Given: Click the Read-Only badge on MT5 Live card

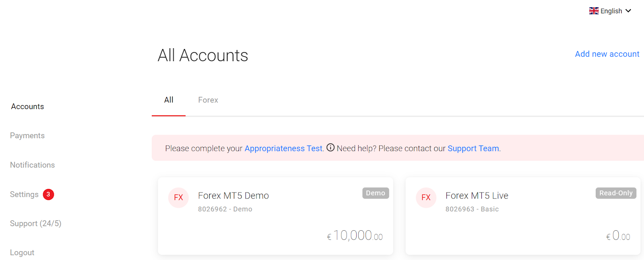Looking at the screenshot, I should pyautogui.click(x=615, y=193).
